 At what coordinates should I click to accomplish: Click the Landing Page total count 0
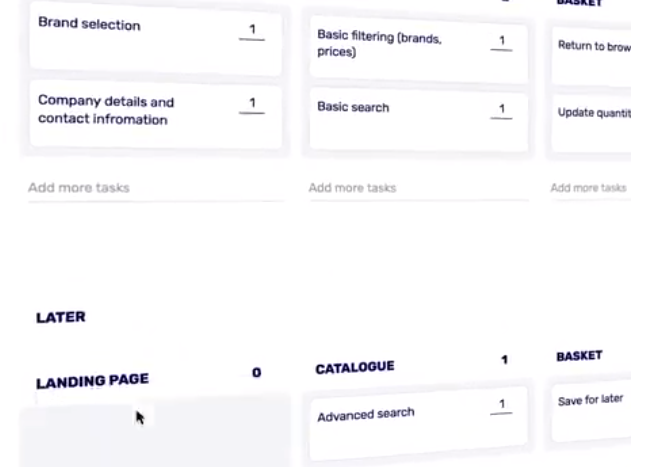pos(256,373)
